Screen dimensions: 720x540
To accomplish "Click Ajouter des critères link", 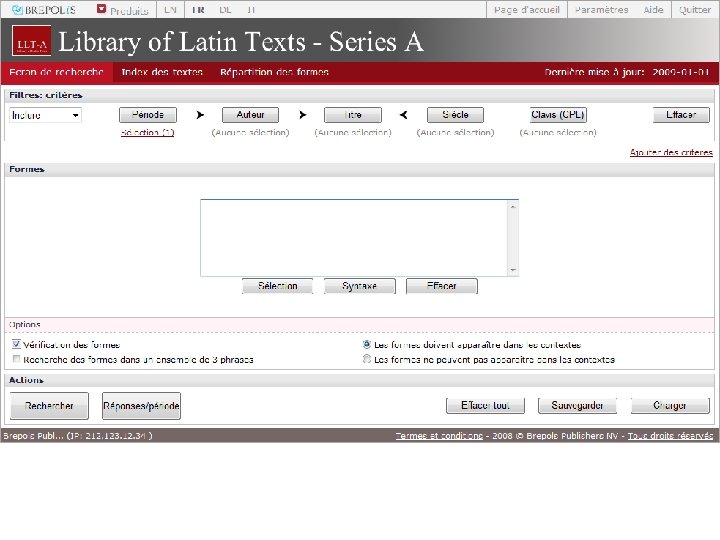I will coord(671,152).
